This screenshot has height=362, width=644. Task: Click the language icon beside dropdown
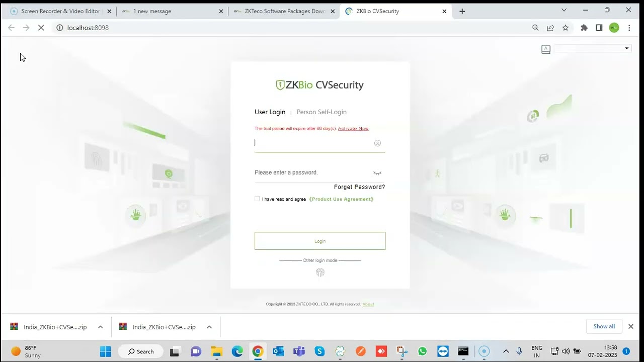546,49
